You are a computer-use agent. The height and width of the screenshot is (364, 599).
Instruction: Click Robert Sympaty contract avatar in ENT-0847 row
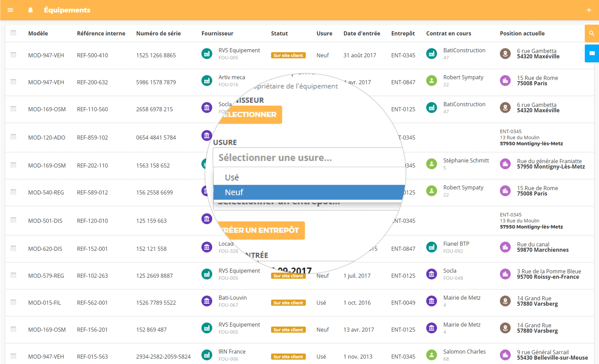tap(431, 80)
